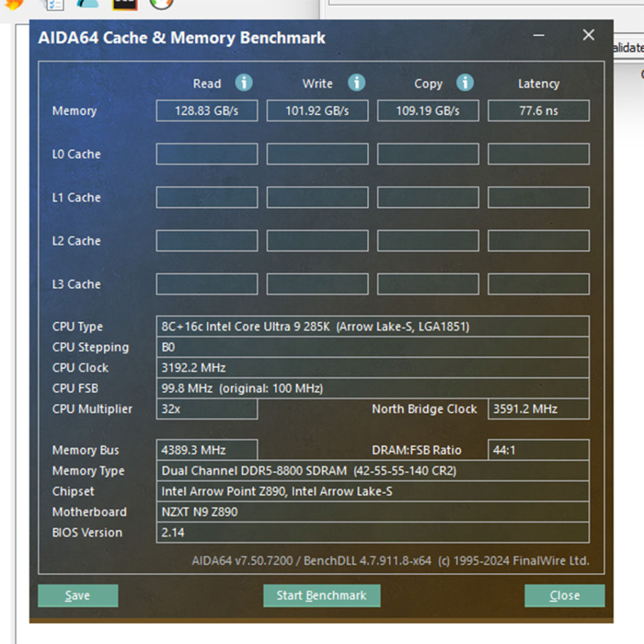
Task: Save the benchmark results
Action: coord(78,595)
